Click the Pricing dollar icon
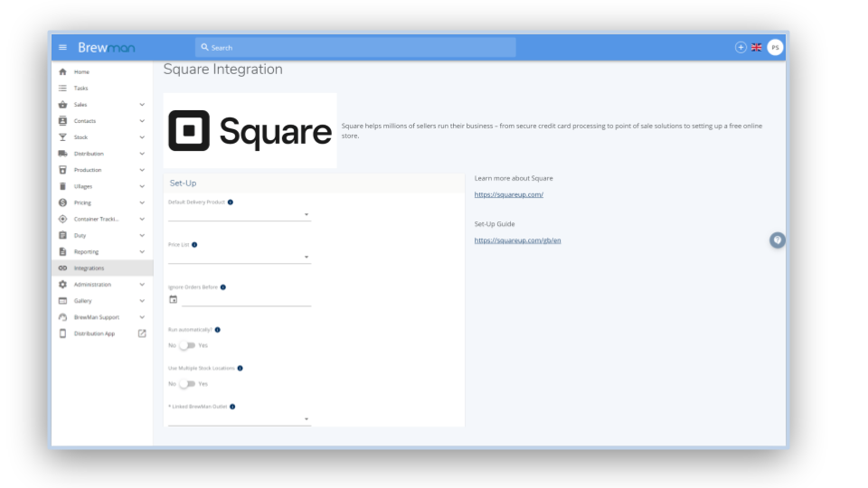The height and width of the screenshot is (488, 868). point(62,202)
